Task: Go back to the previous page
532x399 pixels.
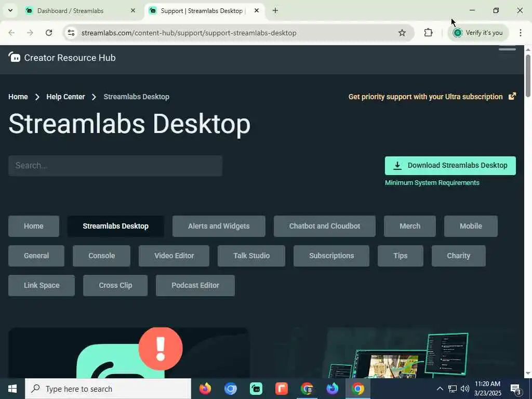Action: [x=11, y=33]
